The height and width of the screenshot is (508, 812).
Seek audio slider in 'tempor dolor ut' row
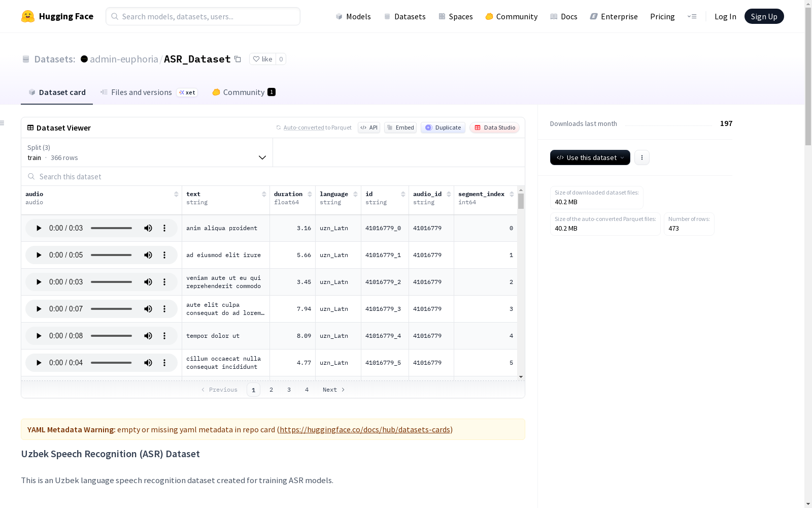click(112, 336)
